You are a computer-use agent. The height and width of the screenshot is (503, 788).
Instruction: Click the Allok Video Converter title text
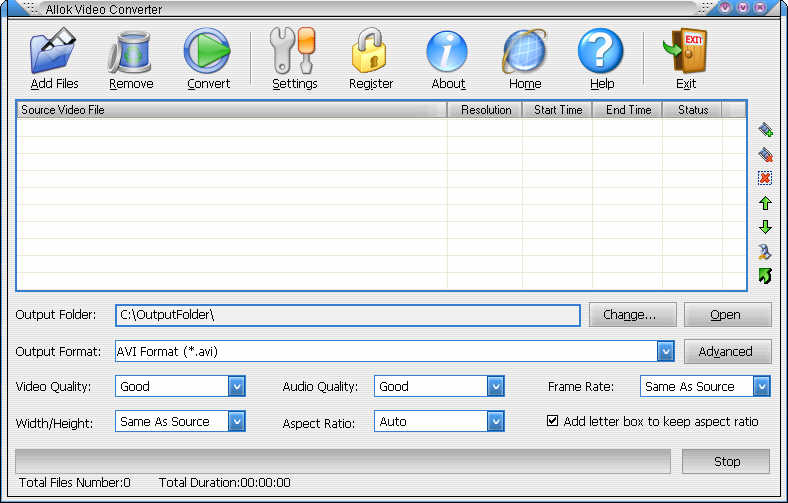(104, 9)
